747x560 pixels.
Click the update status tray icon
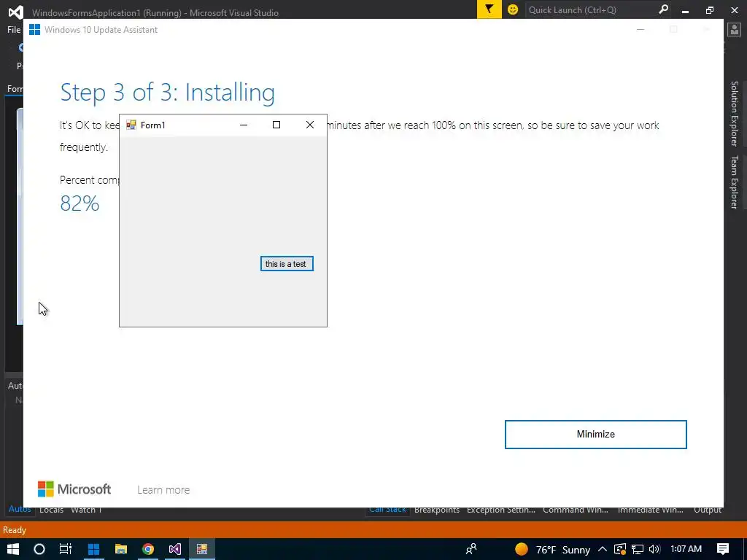tap(620, 549)
